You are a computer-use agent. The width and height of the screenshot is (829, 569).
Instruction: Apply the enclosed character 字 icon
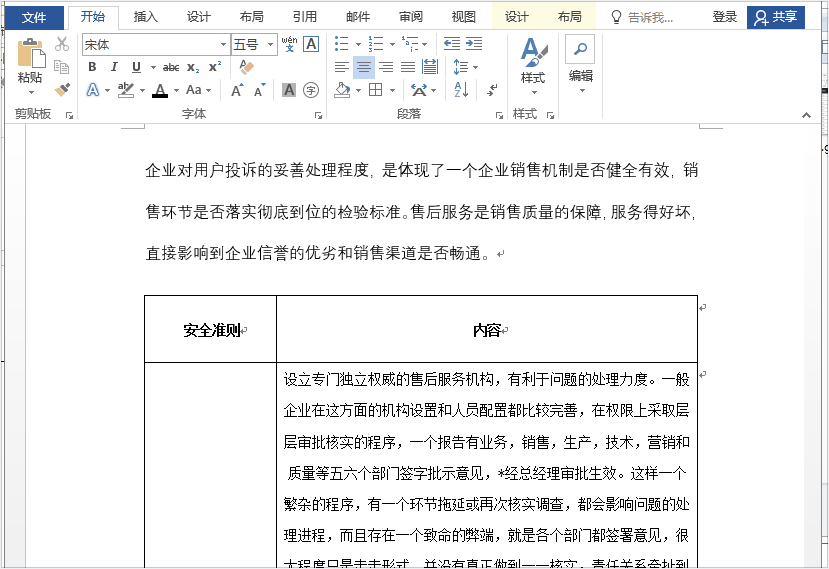click(x=311, y=90)
